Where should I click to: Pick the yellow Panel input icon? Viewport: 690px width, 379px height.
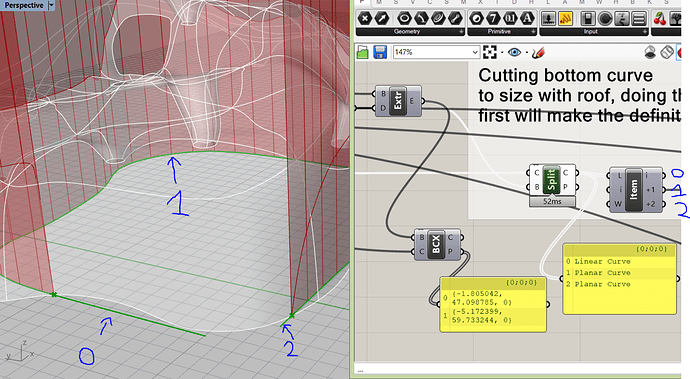pyautogui.click(x=565, y=18)
